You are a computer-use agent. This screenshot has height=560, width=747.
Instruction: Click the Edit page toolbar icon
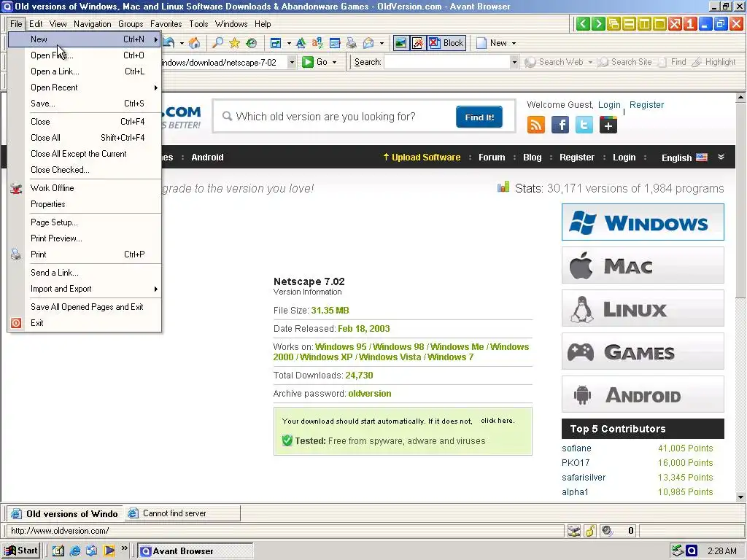pos(335,43)
